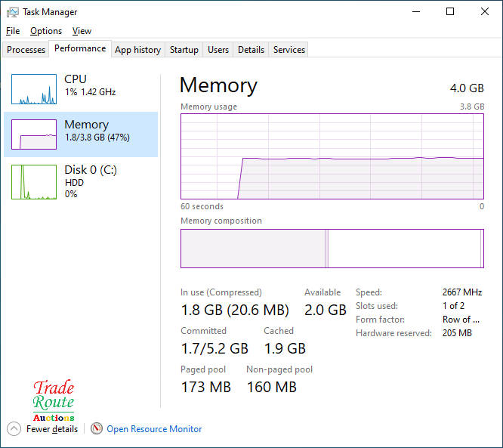This screenshot has width=503, height=448.
Task: Collapse view with Fewer details chevron
Action: (x=14, y=429)
